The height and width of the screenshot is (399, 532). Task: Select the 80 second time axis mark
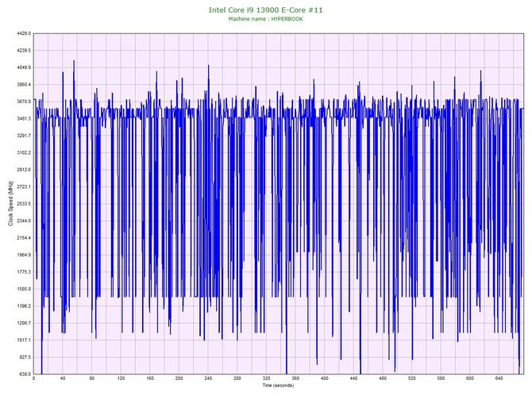pyautogui.click(x=92, y=379)
